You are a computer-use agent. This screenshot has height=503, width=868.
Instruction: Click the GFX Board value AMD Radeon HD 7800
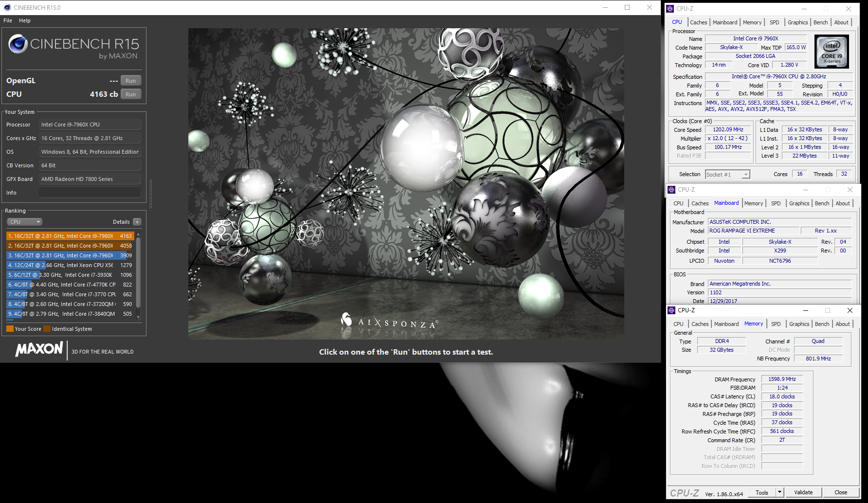click(90, 179)
